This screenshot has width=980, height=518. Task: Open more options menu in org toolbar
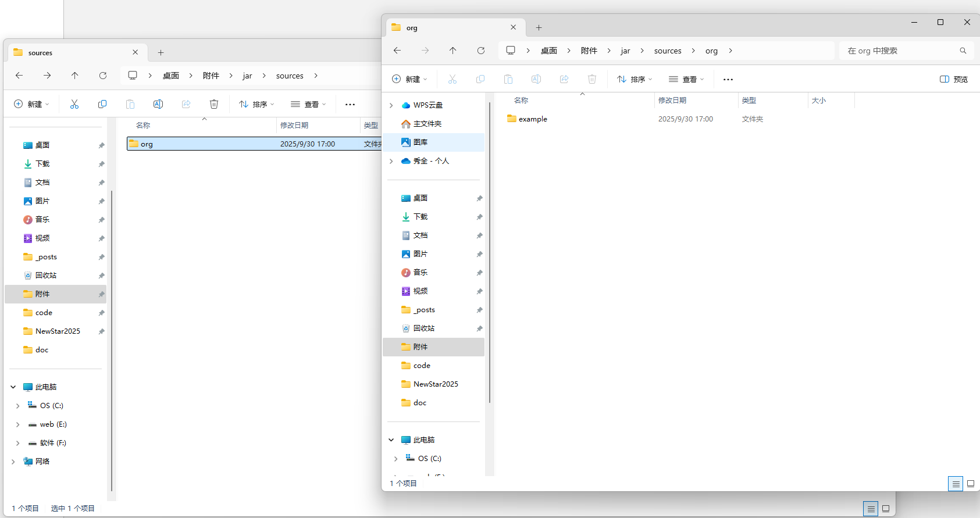728,79
